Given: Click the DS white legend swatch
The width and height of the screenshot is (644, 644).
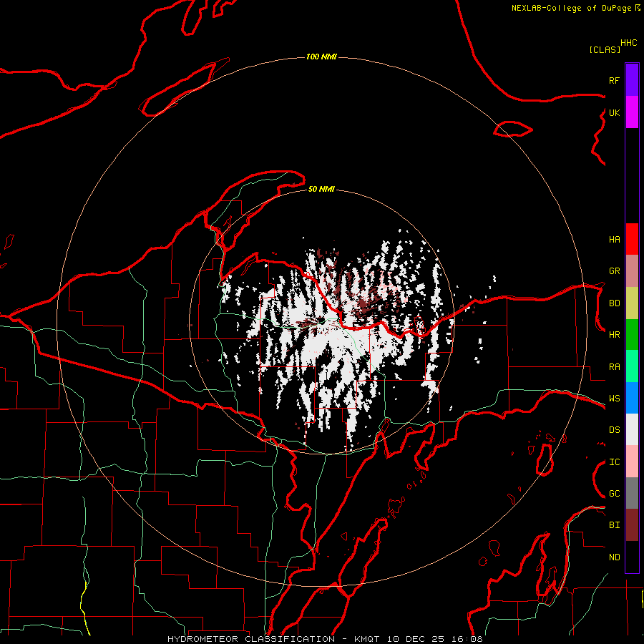Looking at the screenshot, I should tap(632, 429).
